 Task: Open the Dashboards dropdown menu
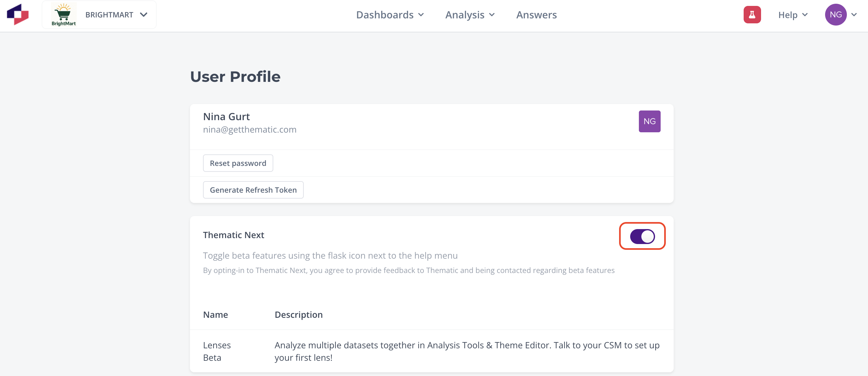pos(390,15)
